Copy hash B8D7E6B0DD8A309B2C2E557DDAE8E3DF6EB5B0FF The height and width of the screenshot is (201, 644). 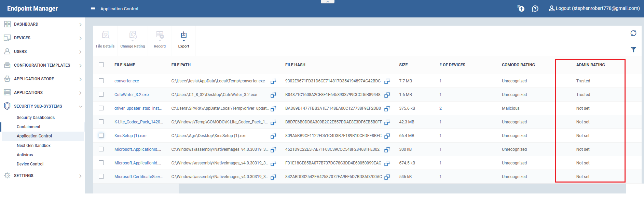[x=387, y=122]
